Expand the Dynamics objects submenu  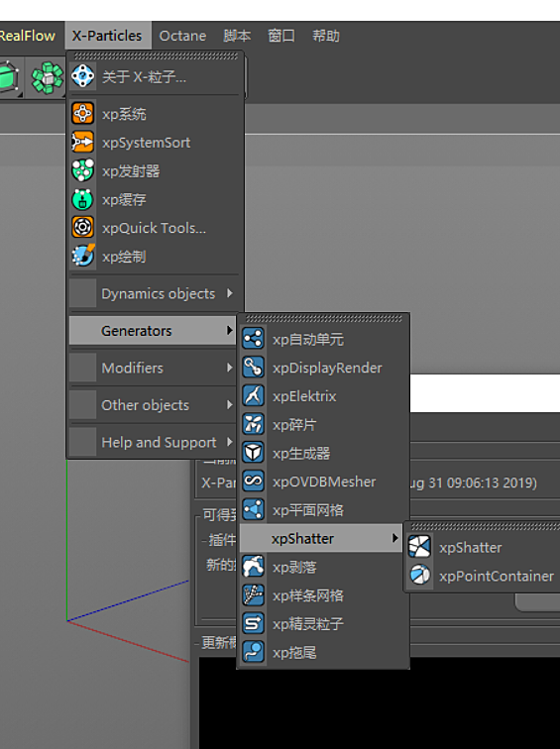pos(153,293)
